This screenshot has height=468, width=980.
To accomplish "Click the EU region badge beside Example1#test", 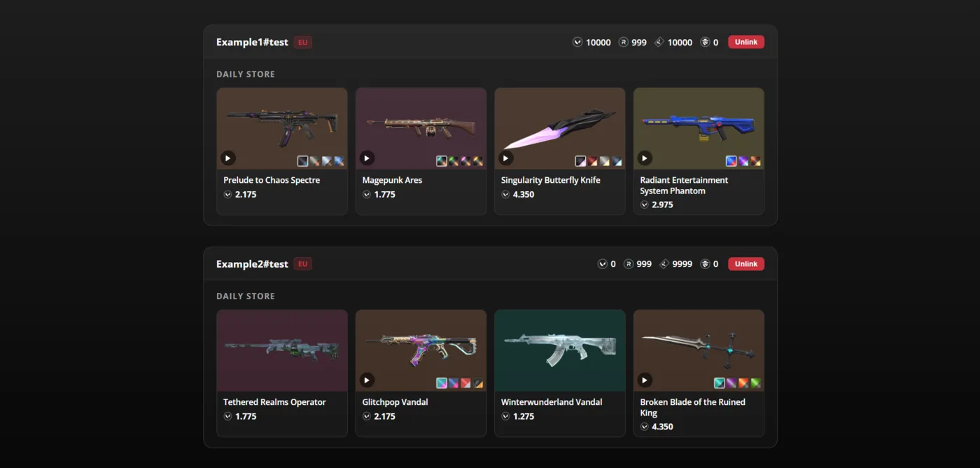I will (x=303, y=42).
